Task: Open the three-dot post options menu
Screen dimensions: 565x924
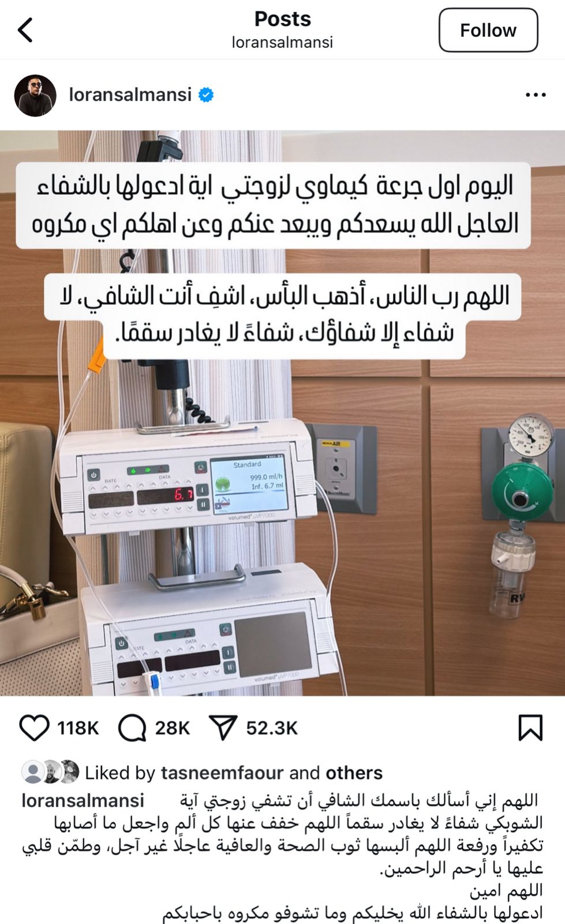Action: [536, 95]
